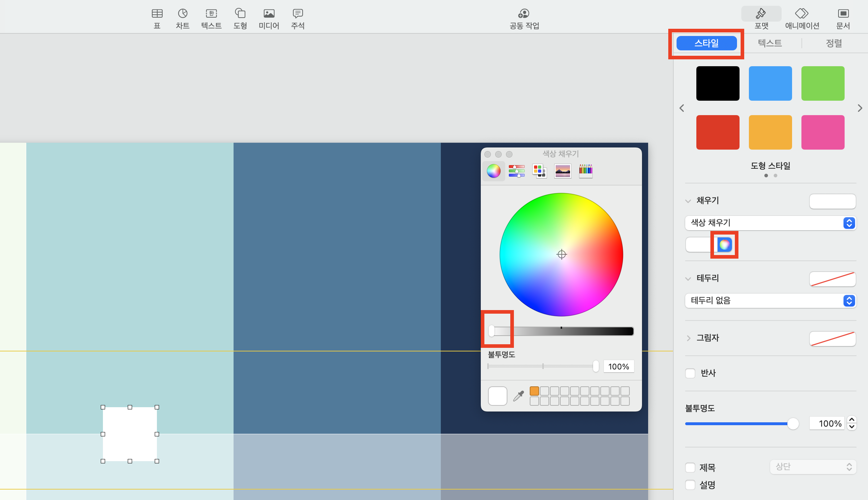This screenshot has height=500, width=868.
Task: Select the color sliders picker tab
Action: coord(516,171)
